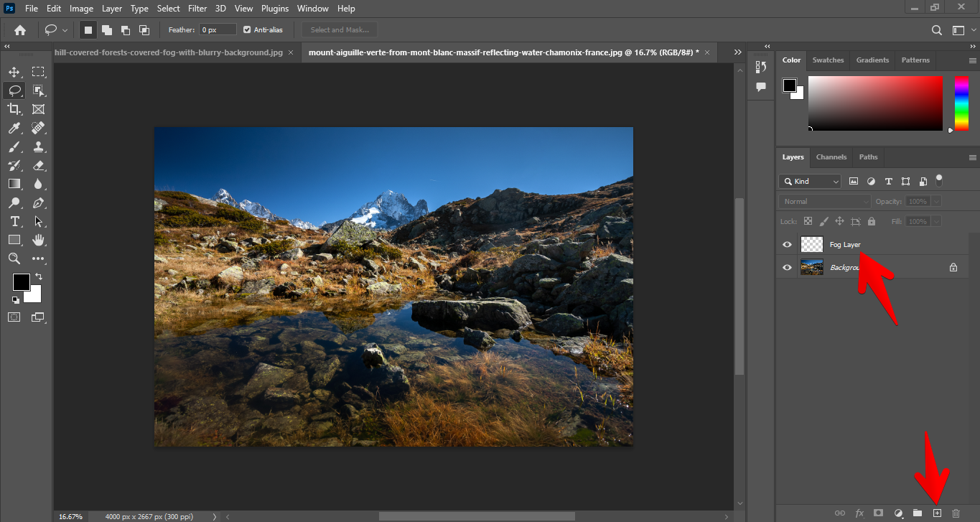Toggle the Anti-alias checkbox
Viewport: 980px width, 522px height.
pyautogui.click(x=247, y=30)
